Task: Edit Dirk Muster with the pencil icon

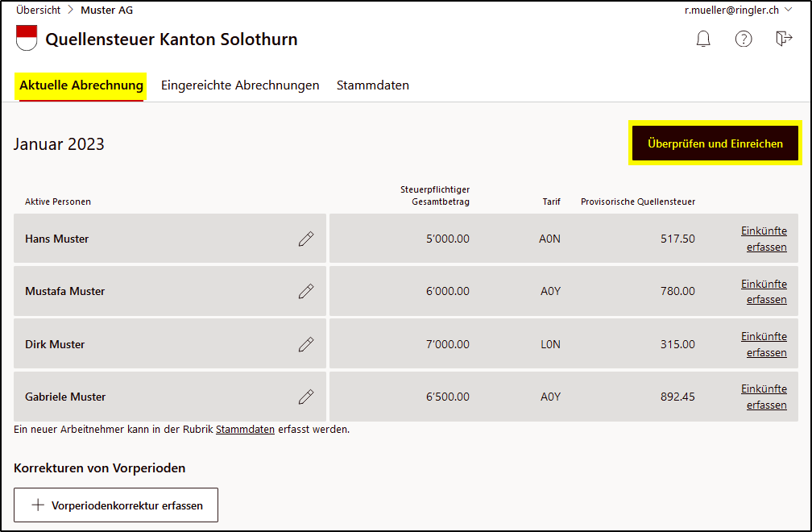Action: [306, 344]
